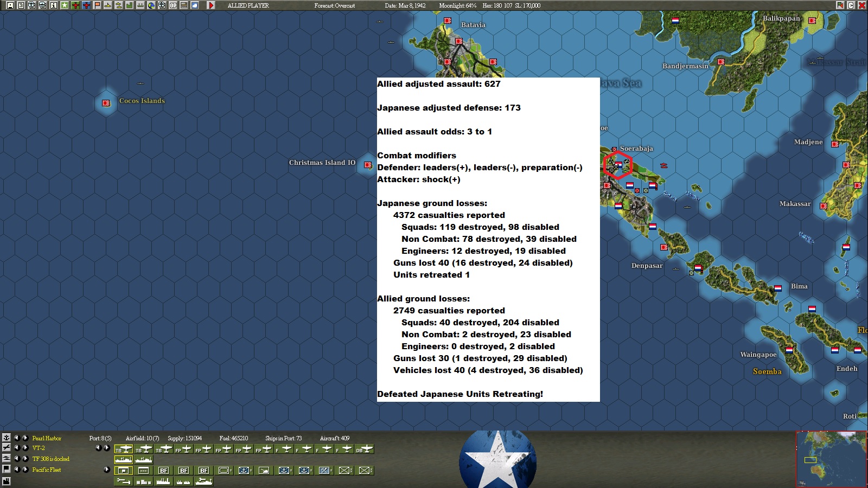The image size is (868, 488).
Task: Select the red-outlined hex near Soerabaja
Action: [x=618, y=166]
